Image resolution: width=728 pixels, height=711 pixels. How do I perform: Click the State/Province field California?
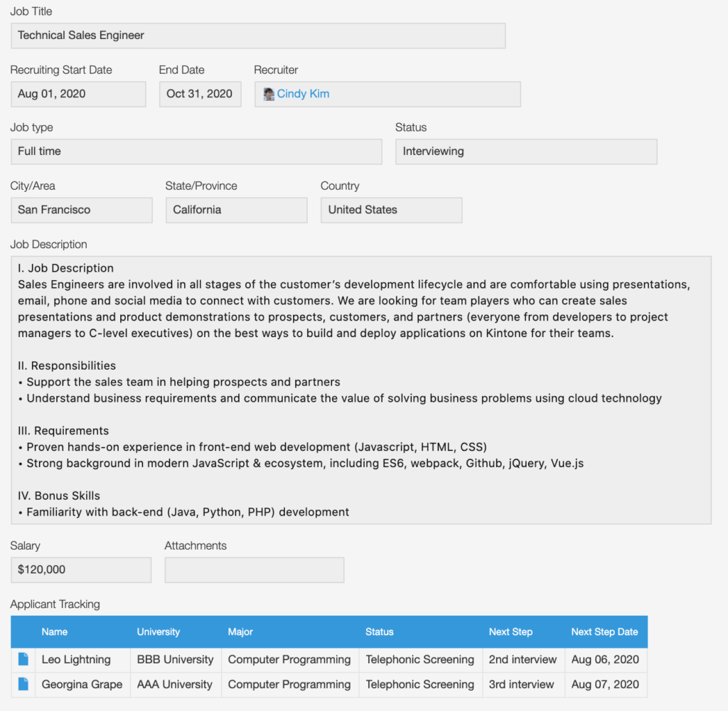[x=236, y=210]
